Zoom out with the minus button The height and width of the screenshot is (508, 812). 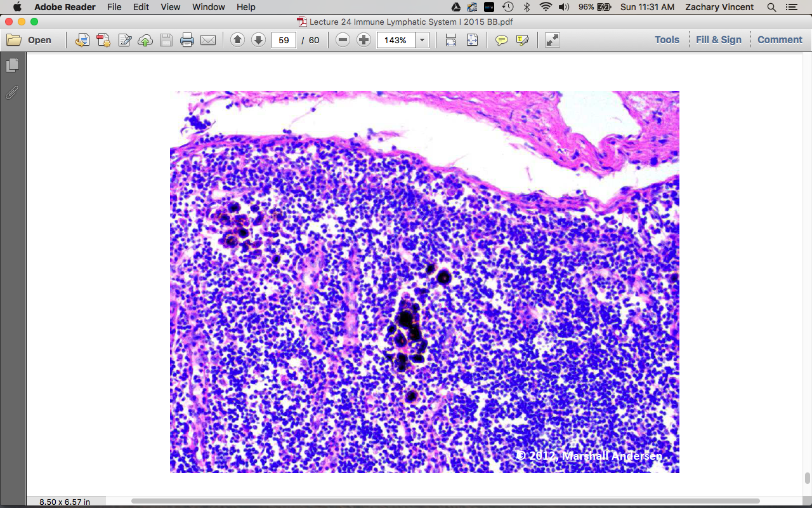click(x=343, y=40)
